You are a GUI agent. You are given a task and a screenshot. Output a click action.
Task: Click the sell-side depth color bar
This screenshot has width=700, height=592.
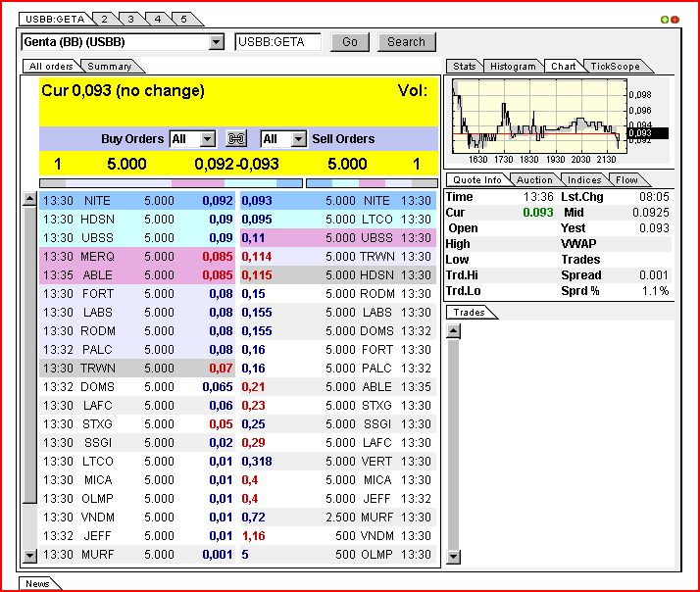tap(372, 183)
